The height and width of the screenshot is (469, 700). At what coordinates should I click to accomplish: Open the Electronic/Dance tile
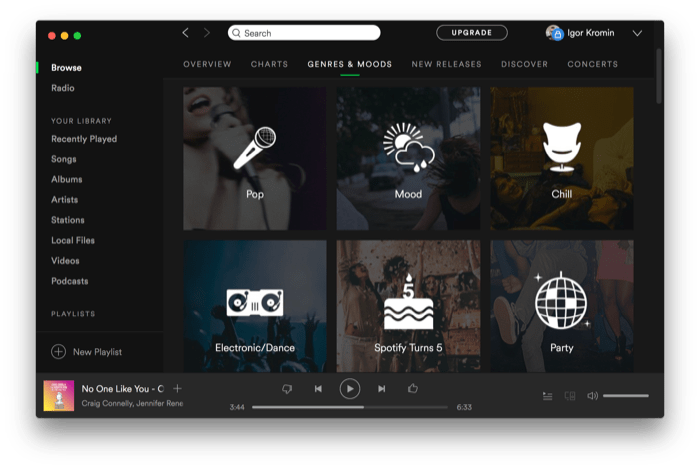tap(255, 306)
